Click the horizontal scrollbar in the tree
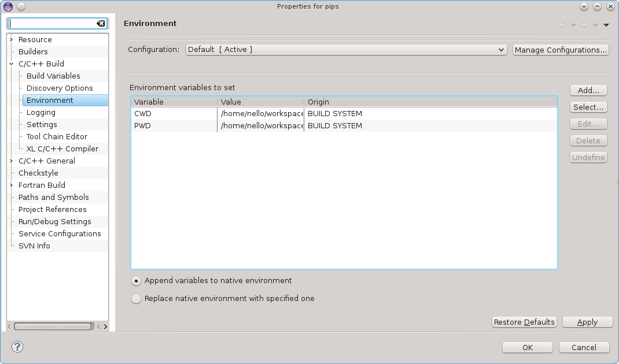The height and width of the screenshot is (364, 619). tap(52, 326)
